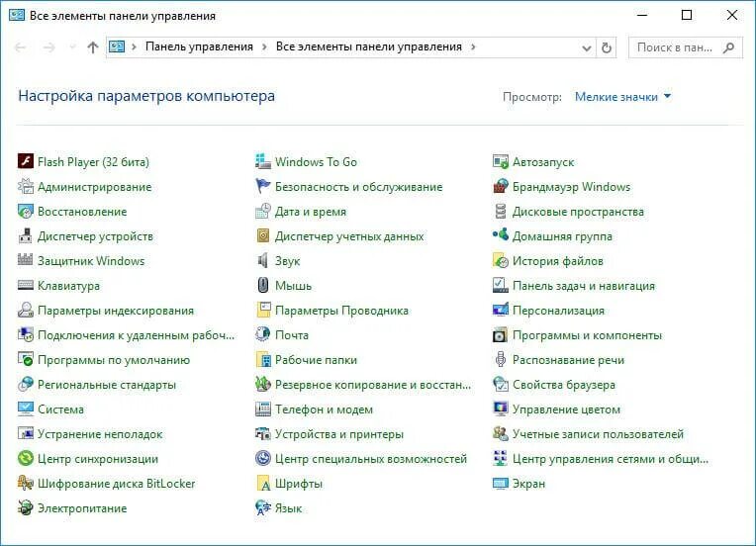Open the Брандмауэр Windows icon
756x546 pixels.
tap(501, 186)
